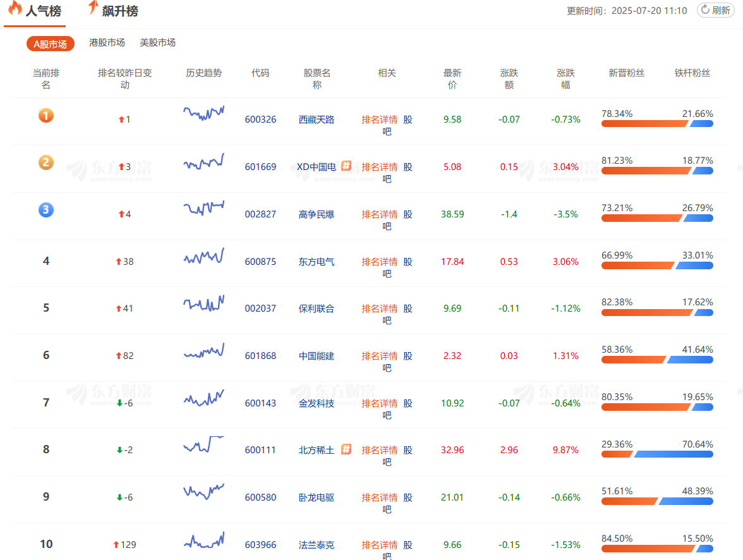Image resolution: width=743 pixels, height=560 pixels.
Task: Open stock code 603966 link
Action: tap(260, 545)
